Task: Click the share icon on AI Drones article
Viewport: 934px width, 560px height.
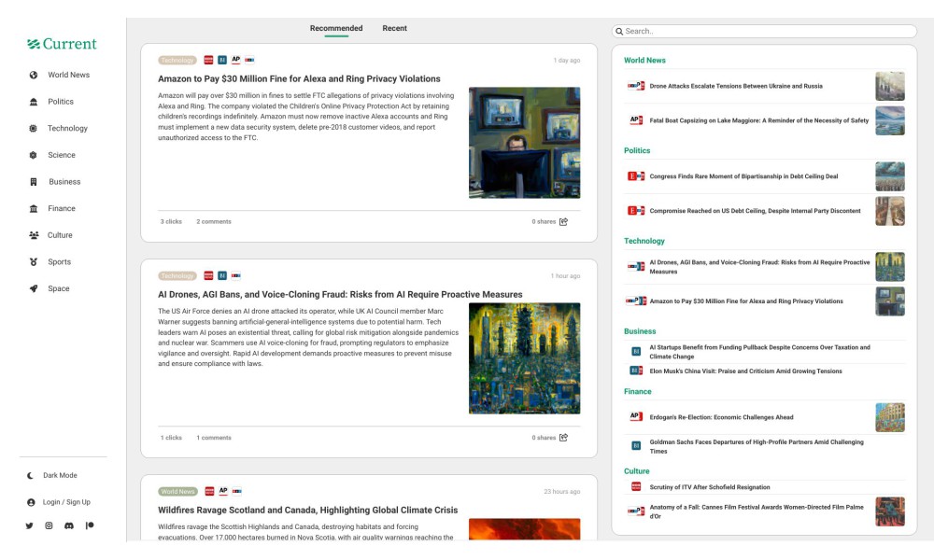Action: 563,438
